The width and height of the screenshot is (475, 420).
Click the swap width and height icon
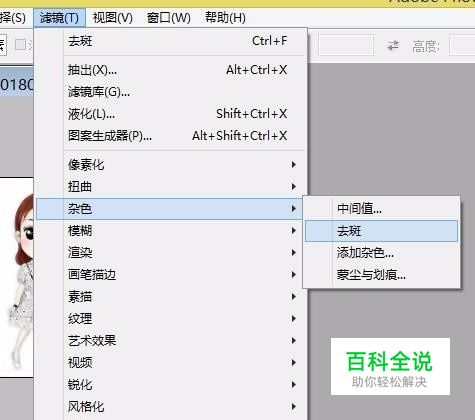pyautogui.click(x=393, y=46)
